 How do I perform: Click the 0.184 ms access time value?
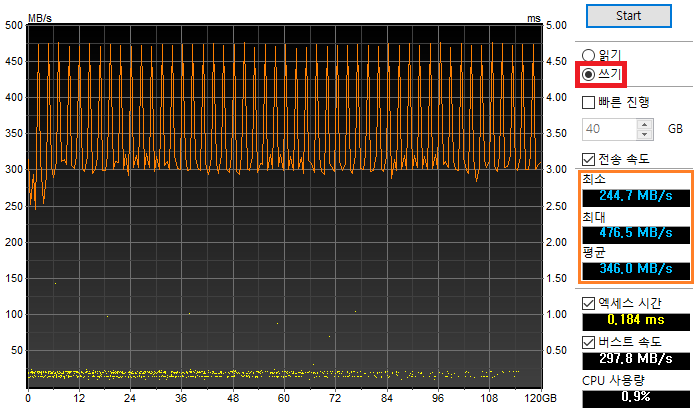click(x=636, y=320)
